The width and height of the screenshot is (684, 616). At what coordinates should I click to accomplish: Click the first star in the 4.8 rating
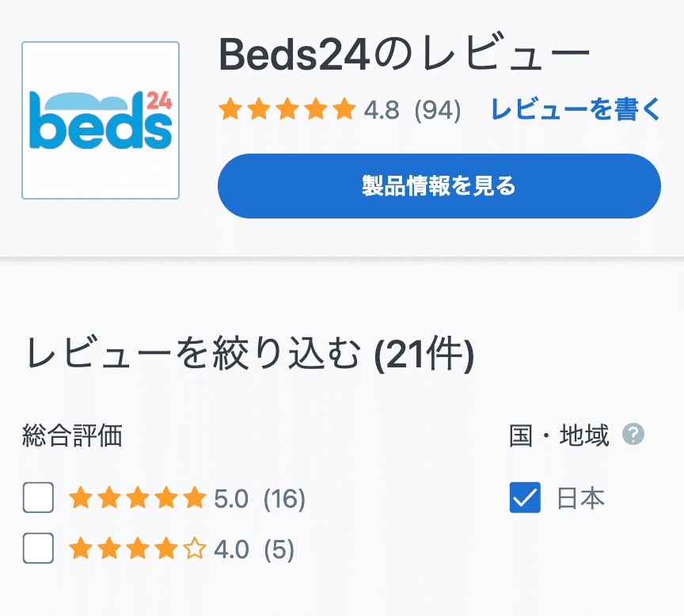[230, 110]
